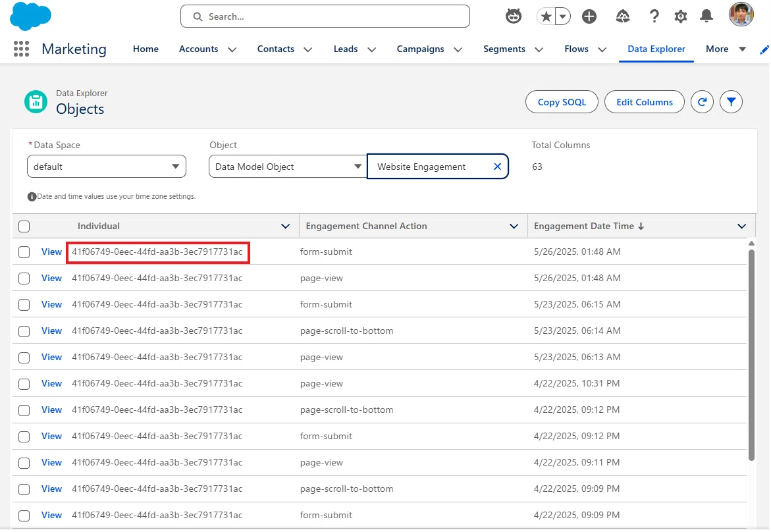771x532 pixels.
Task: Open the user profile avatar
Action: tap(741, 14)
